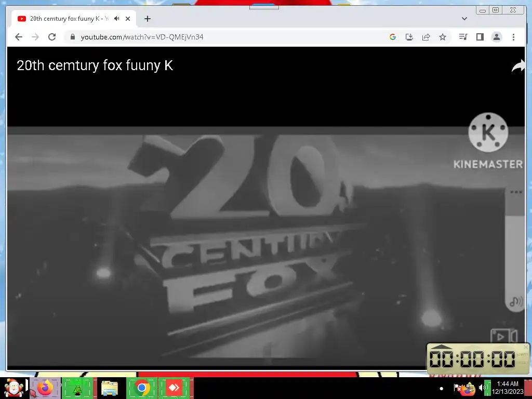
Task: Open a new tab with plus button
Action: (x=147, y=19)
